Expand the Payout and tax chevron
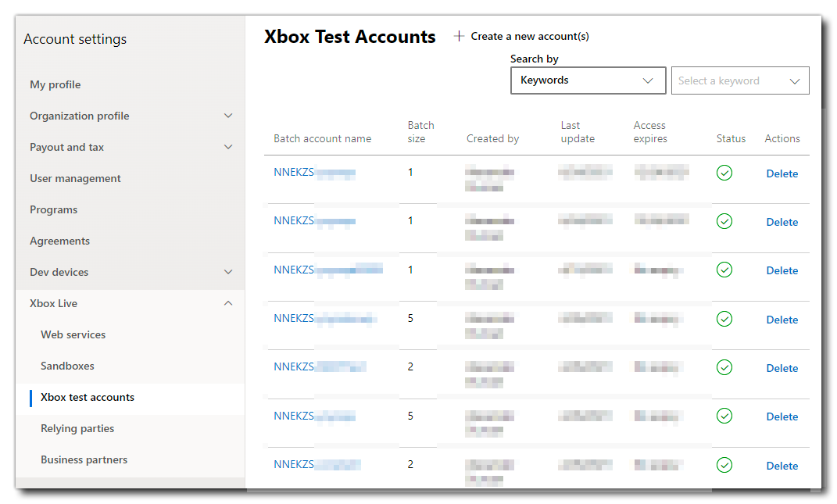The width and height of the screenshot is (837, 504). tap(228, 147)
